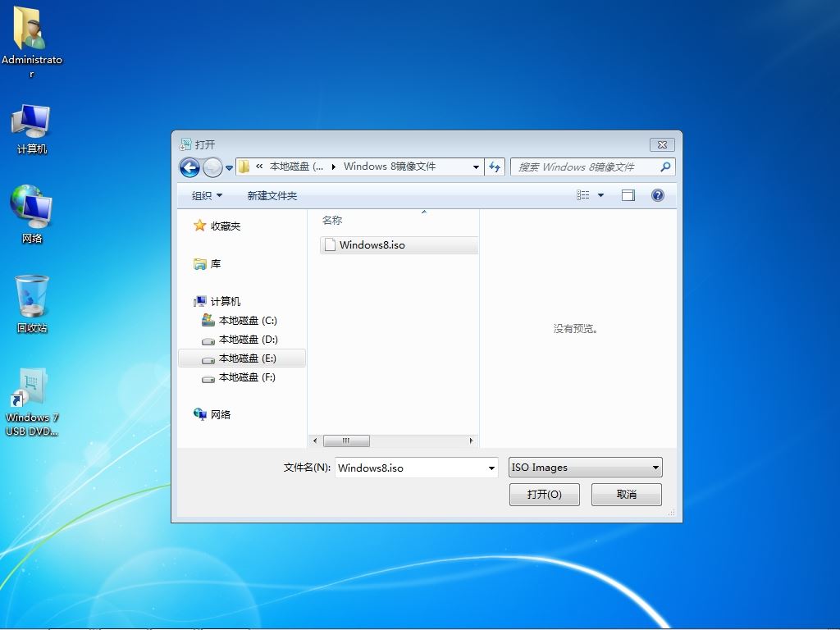Select 本地磁盘 (E:) drive
Image resolution: width=840 pixels, height=630 pixels.
point(242,358)
